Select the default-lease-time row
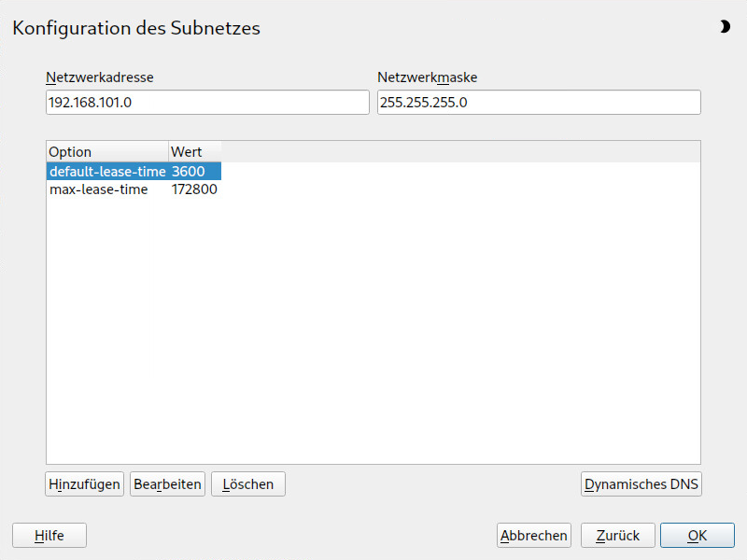Image resolution: width=747 pixels, height=560 pixels. point(106,172)
